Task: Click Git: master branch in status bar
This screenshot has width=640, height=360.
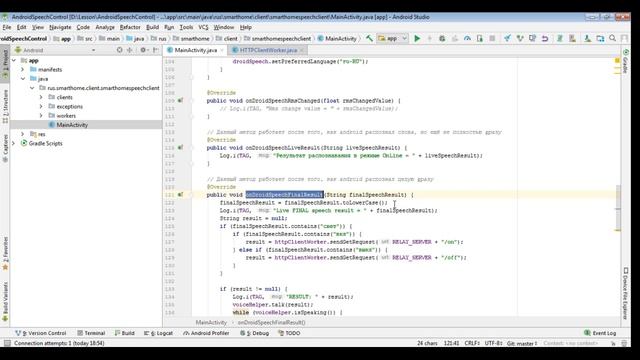Action: (522, 344)
